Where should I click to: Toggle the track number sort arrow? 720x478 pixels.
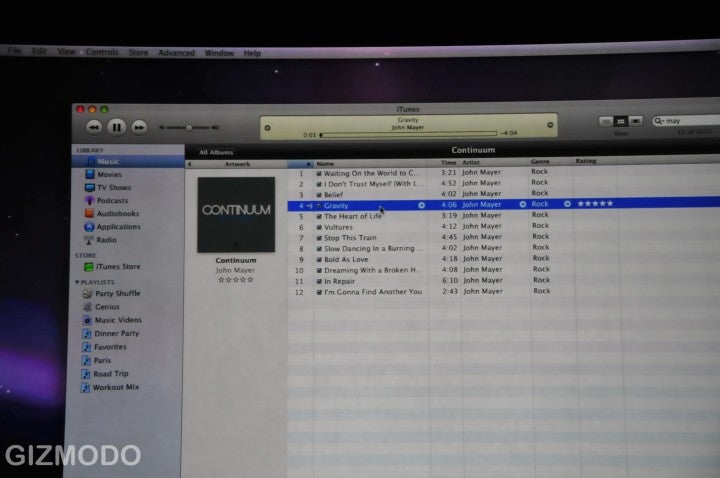(308, 164)
